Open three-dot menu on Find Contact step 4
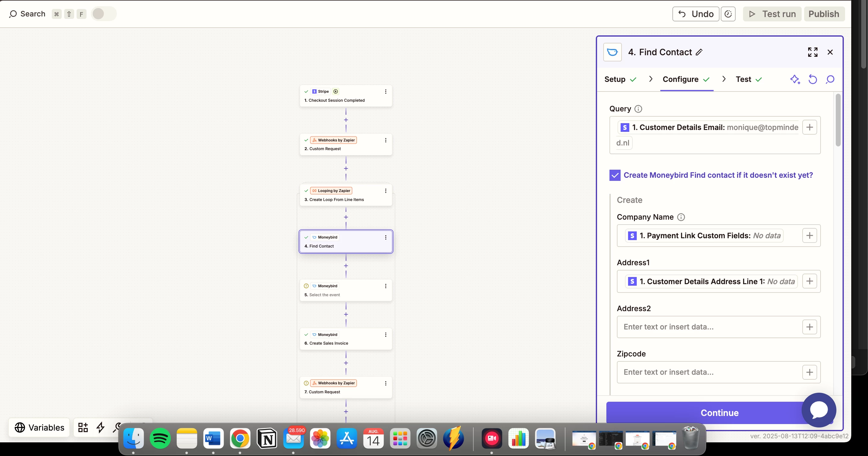The height and width of the screenshot is (456, 868). [385, 237]
